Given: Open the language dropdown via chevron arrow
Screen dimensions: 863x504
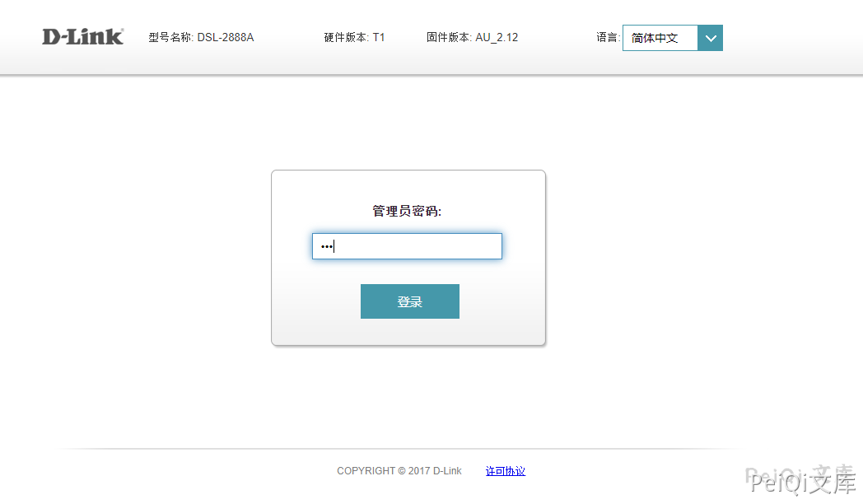Looking at the screenshot, I should [710, 38].
